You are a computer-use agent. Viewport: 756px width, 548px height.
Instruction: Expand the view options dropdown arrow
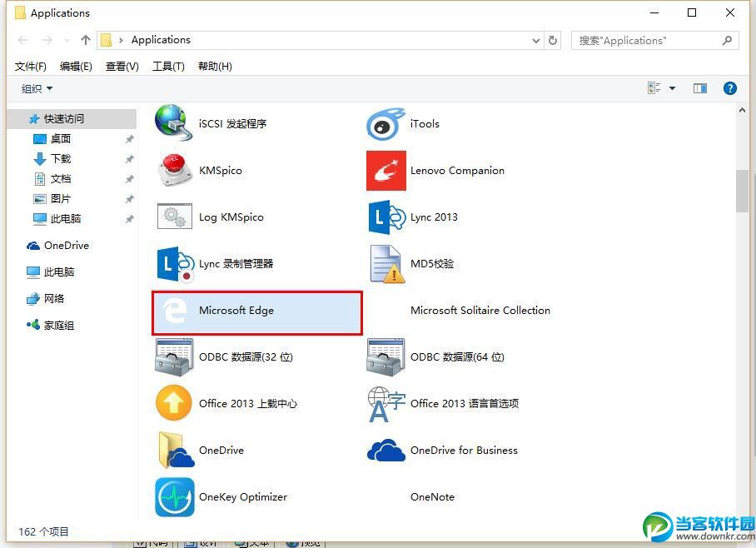[672, 88]
